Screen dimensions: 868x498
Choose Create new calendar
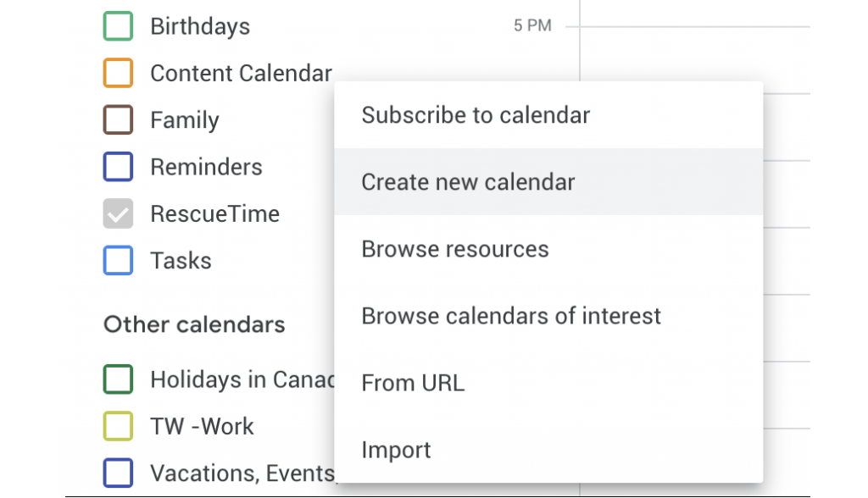pyautogui.click(x=468, y=182)
